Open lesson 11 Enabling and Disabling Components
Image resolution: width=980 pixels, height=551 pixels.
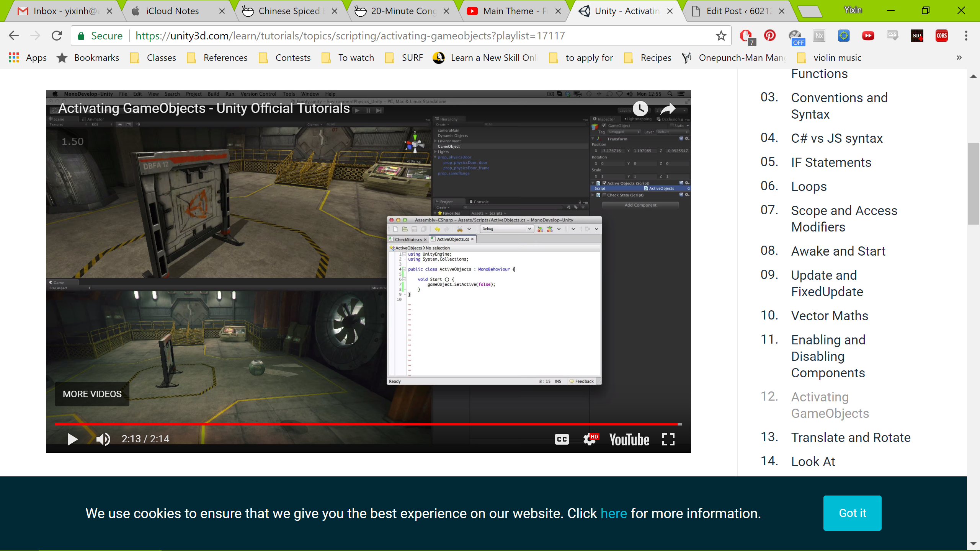pos(828,356)
